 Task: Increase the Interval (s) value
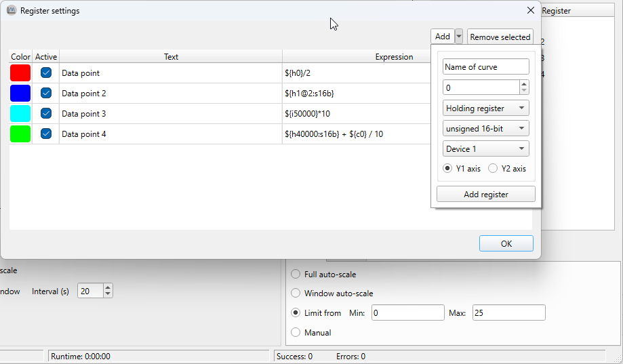[x=108, y=287]
